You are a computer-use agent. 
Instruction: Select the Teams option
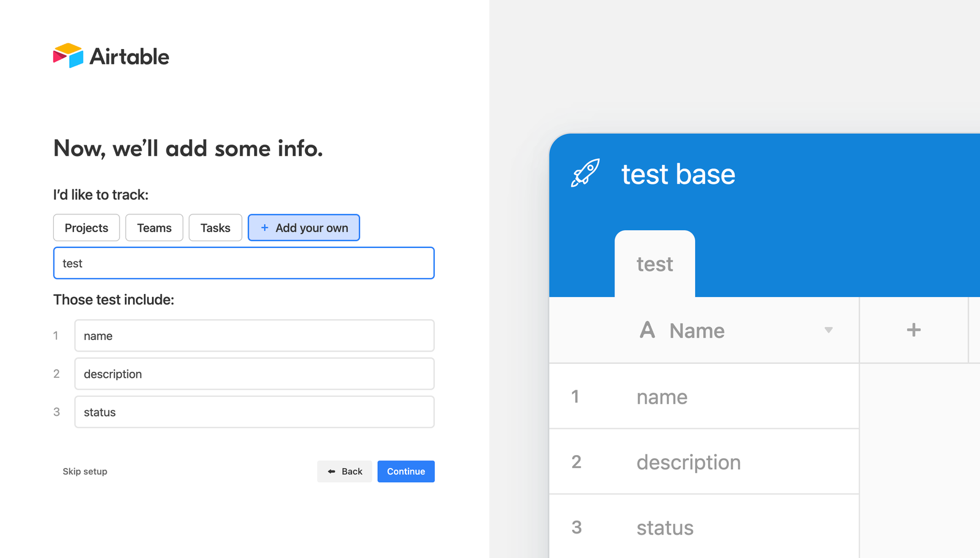154,228
